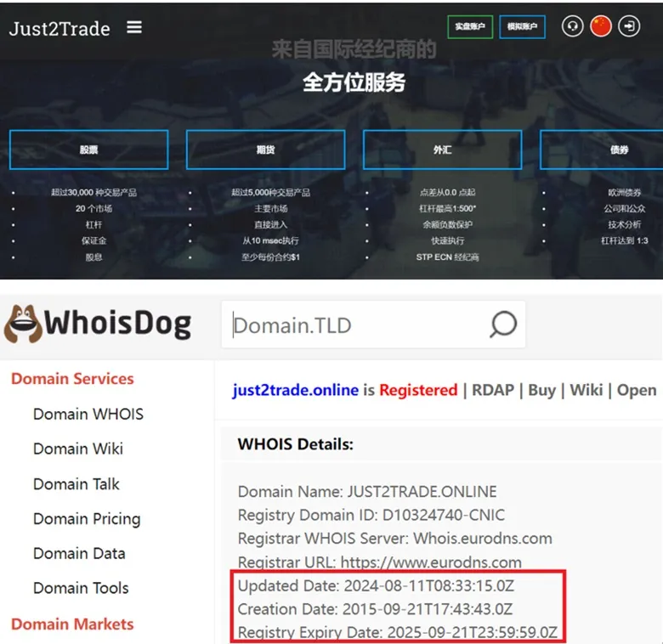Click the 20 个市场 list item
The width and height of the screenshot is (663, 644).
point(93,209)
